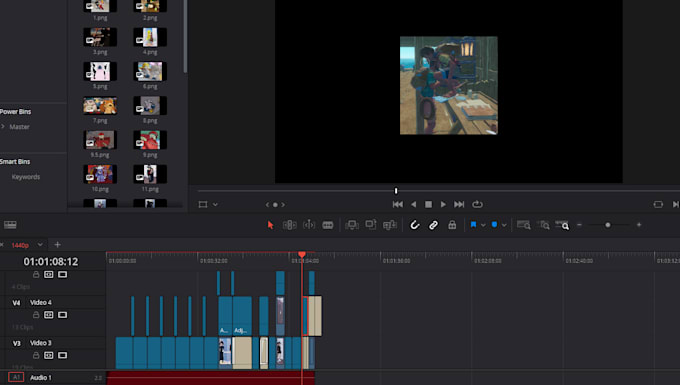Go to previous keyframe arrow
The image size is (680, 385).
(267, 205)
